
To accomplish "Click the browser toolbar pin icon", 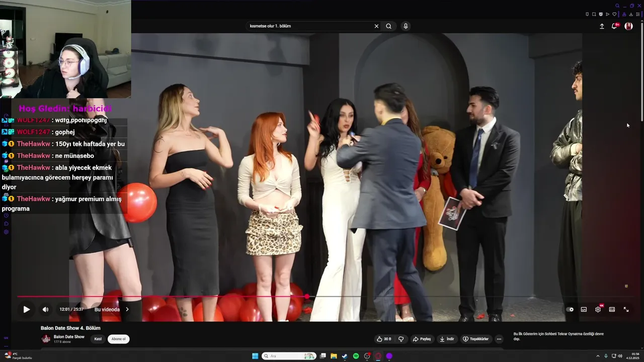I will click(587, 14).
